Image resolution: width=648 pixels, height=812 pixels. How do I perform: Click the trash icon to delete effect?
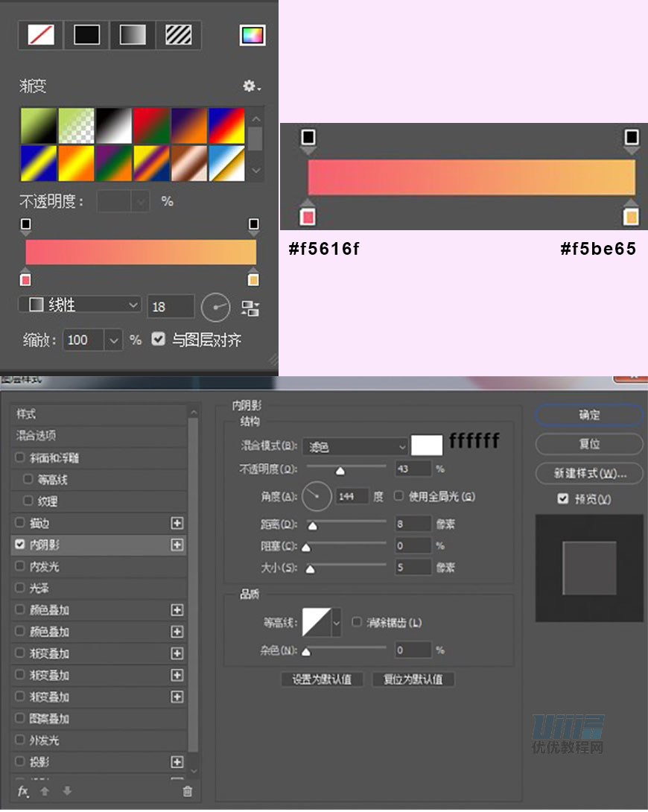188,791
